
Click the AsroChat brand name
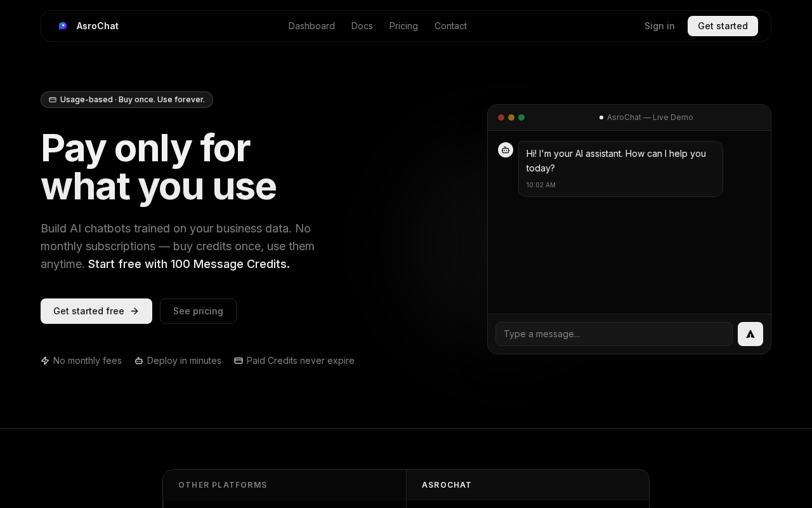coord(98,26)
